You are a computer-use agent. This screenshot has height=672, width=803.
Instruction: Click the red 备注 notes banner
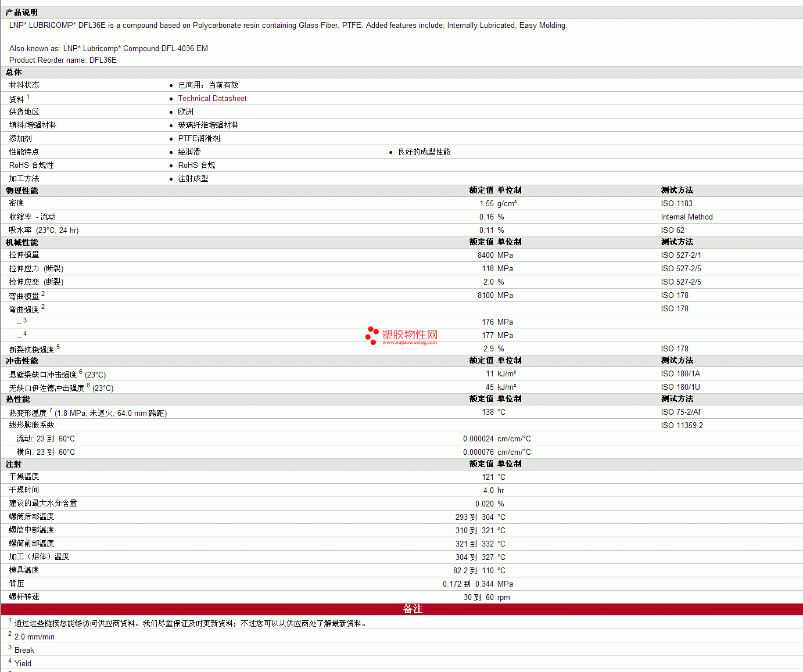tap(401, 609)
